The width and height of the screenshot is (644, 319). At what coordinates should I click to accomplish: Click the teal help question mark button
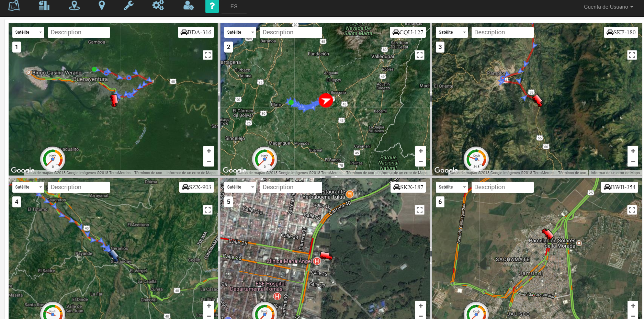[x=212, y=6]
